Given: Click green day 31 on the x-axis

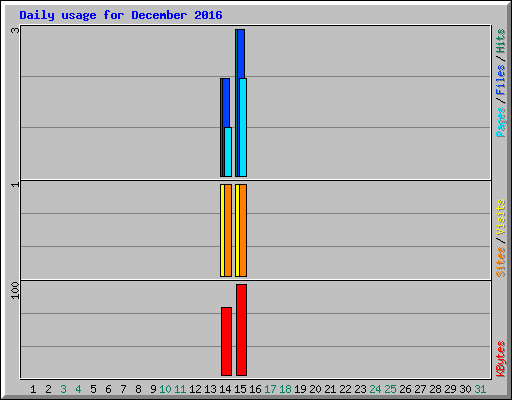Looking at the screenshot, I should pos(480,389).
